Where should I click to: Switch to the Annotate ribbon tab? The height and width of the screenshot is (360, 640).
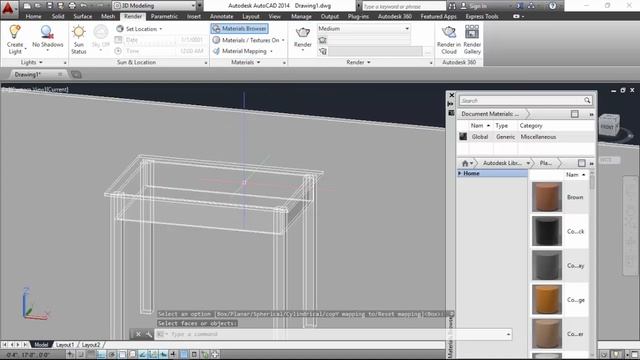tap(222, 16)
